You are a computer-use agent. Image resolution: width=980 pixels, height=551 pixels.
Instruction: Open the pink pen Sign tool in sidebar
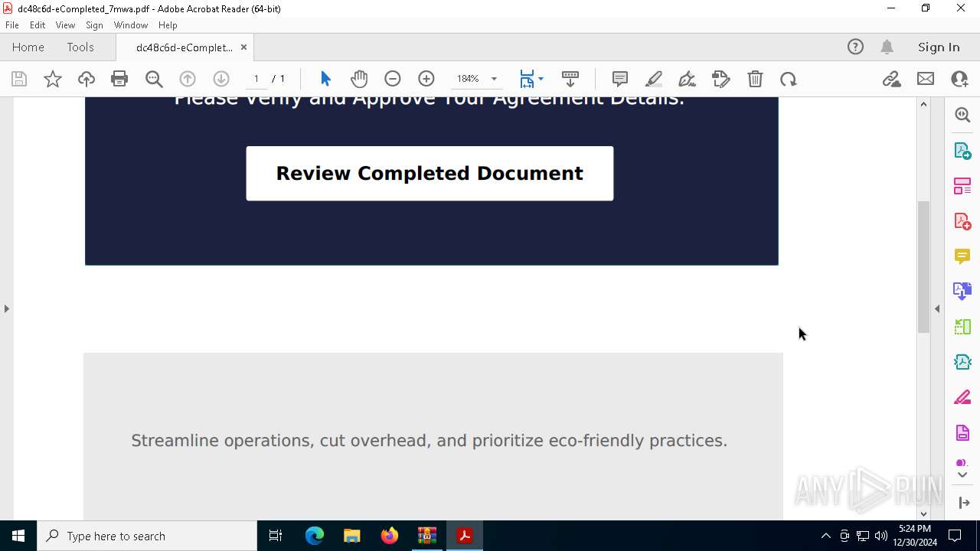pos(962,398)
